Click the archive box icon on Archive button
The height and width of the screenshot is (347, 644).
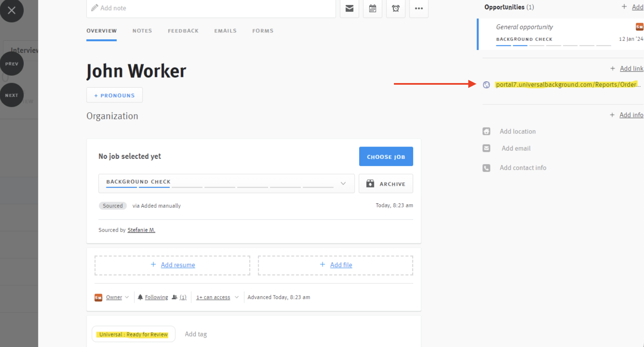click(x=370, y=183)
